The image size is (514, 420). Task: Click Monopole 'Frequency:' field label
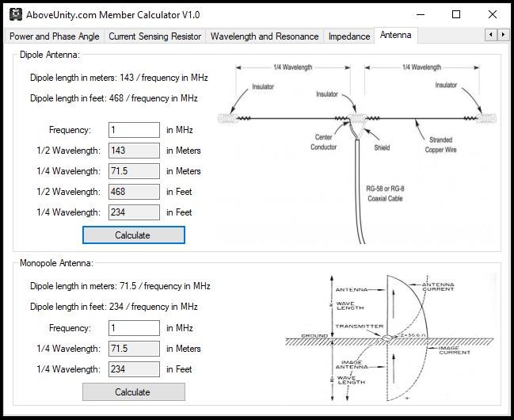coord(70,328)
